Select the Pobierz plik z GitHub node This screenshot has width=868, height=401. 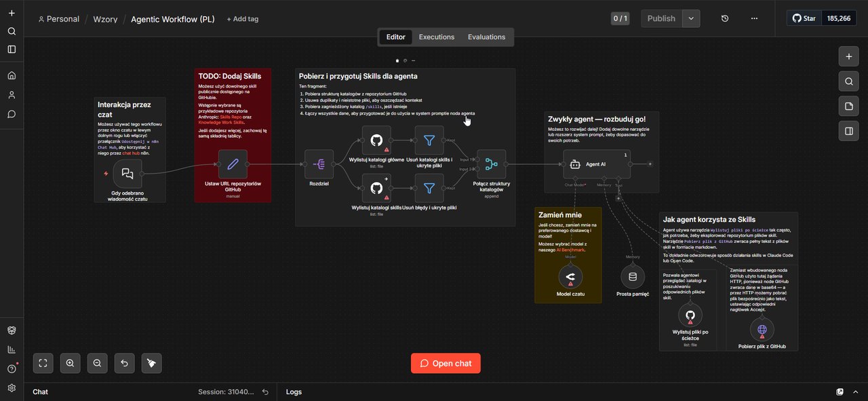[x=762, y=330]
